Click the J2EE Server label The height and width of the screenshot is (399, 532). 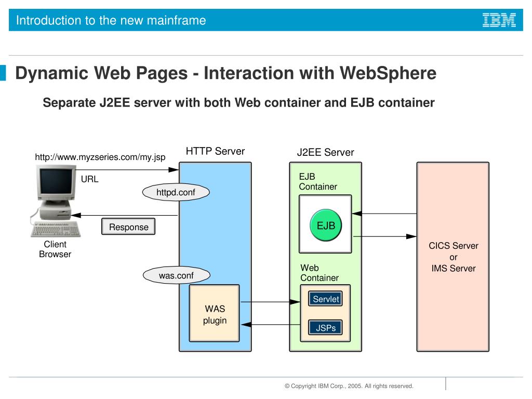pos(325,152)
